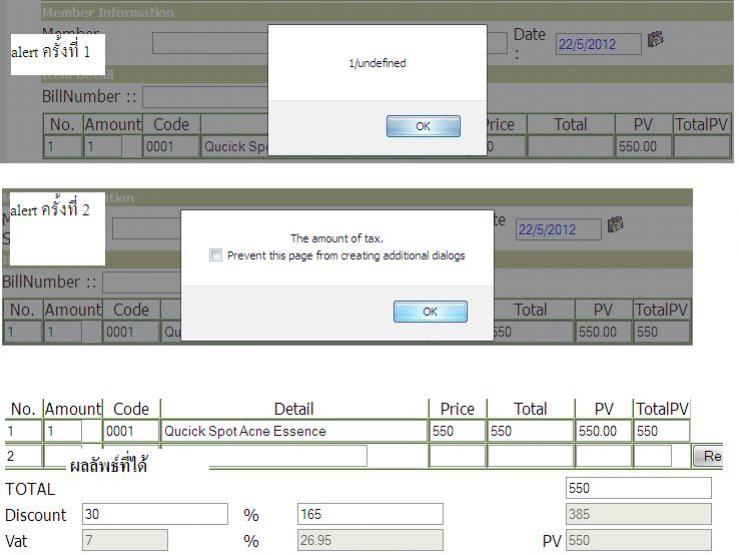Image resolution: width=739 pixels, height=555 pixels.
Task: Click the Amount cell in bottom table row 1
Action: (63, 431)
